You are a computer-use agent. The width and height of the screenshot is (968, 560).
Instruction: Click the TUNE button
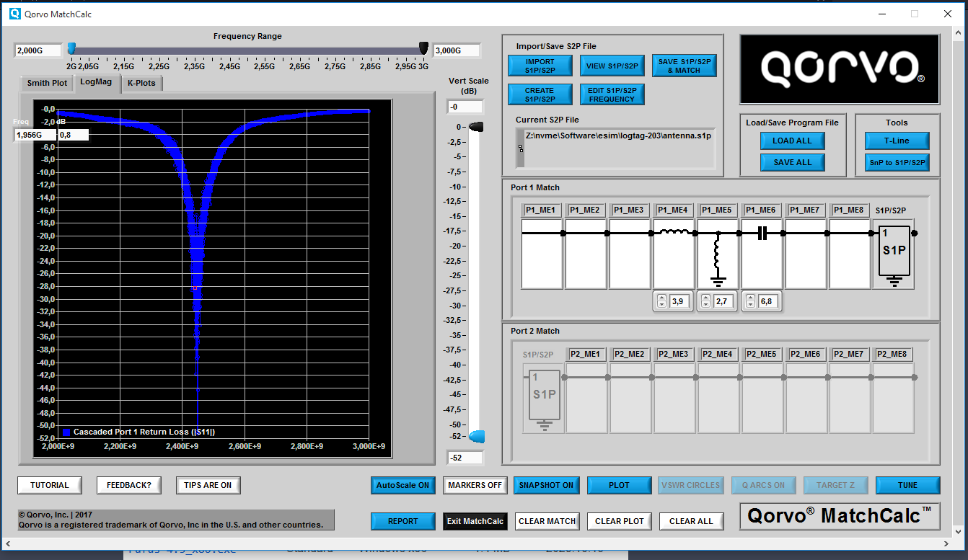point(908,485)
